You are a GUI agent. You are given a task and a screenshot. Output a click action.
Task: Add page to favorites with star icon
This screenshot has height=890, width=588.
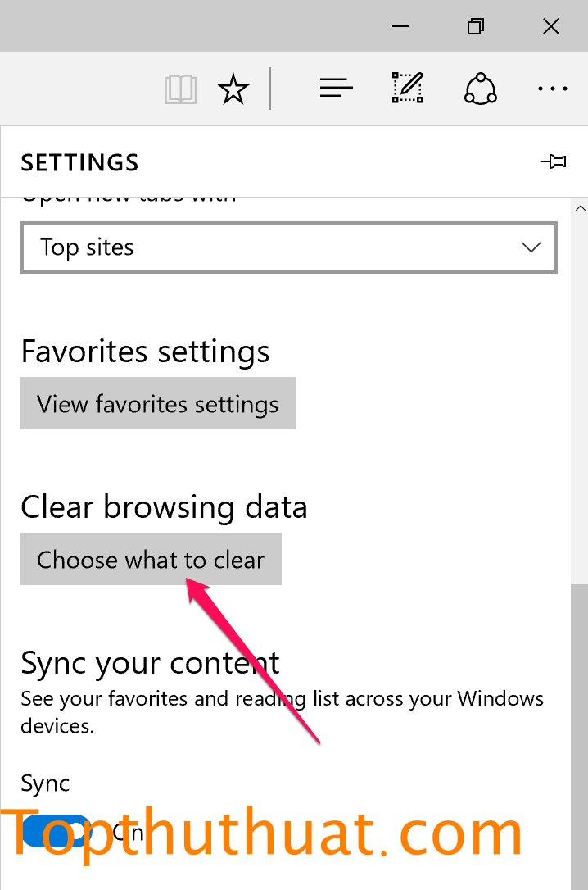[x=233, y=89]
